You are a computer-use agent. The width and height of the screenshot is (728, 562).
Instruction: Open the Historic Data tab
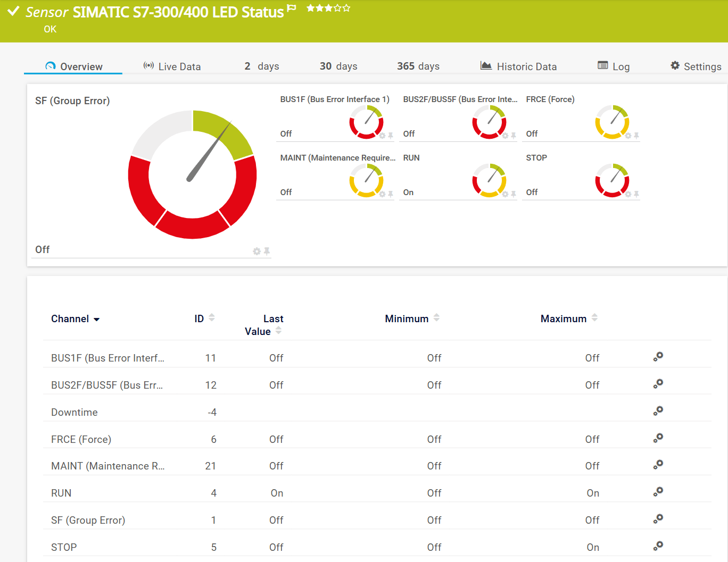(x=518, y=66)
